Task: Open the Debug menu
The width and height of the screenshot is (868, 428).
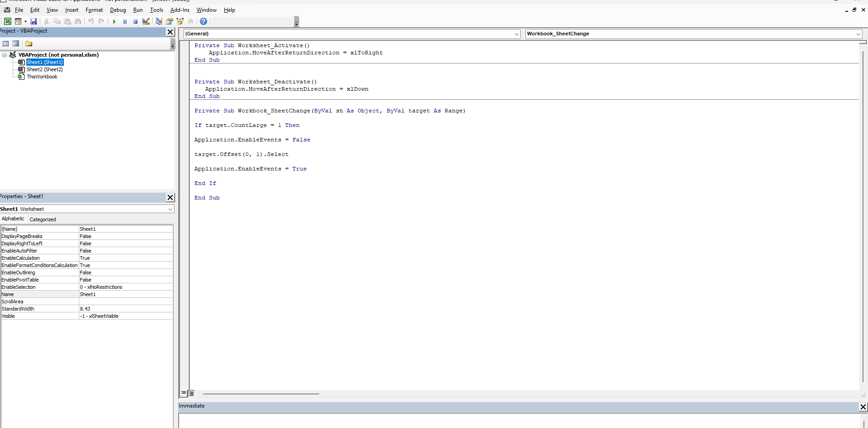Action: [118, 10]
